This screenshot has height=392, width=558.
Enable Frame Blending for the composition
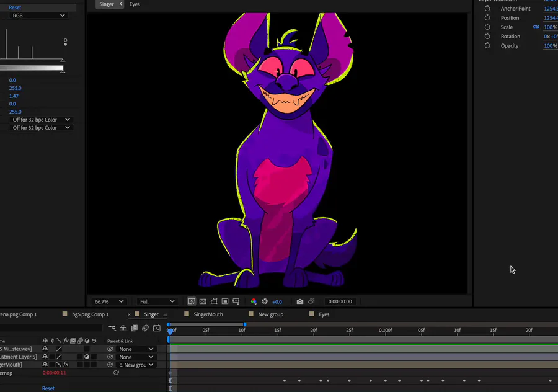[134, 328]
